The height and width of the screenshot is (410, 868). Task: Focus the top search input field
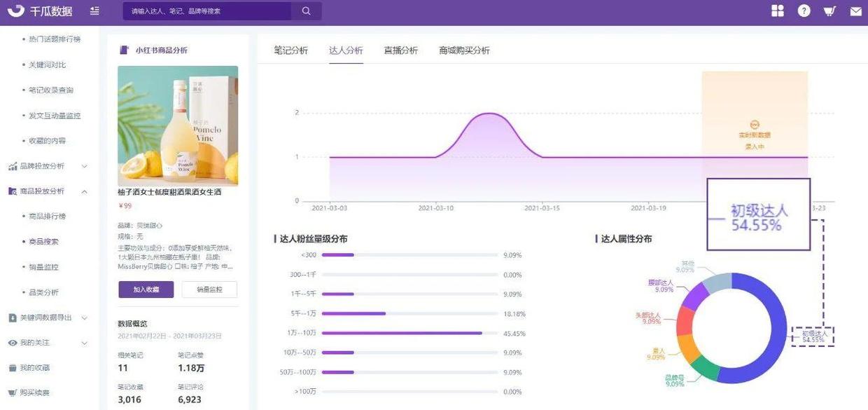click(208, 11)
